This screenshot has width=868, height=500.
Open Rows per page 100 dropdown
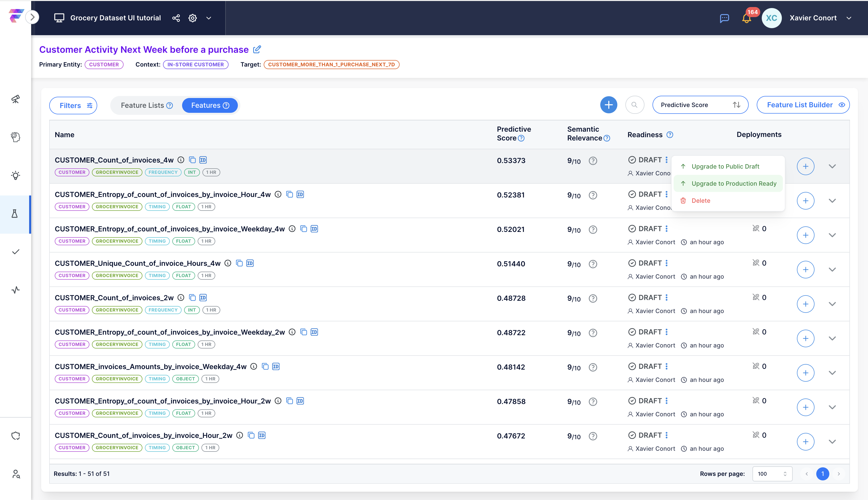(772, 474)
